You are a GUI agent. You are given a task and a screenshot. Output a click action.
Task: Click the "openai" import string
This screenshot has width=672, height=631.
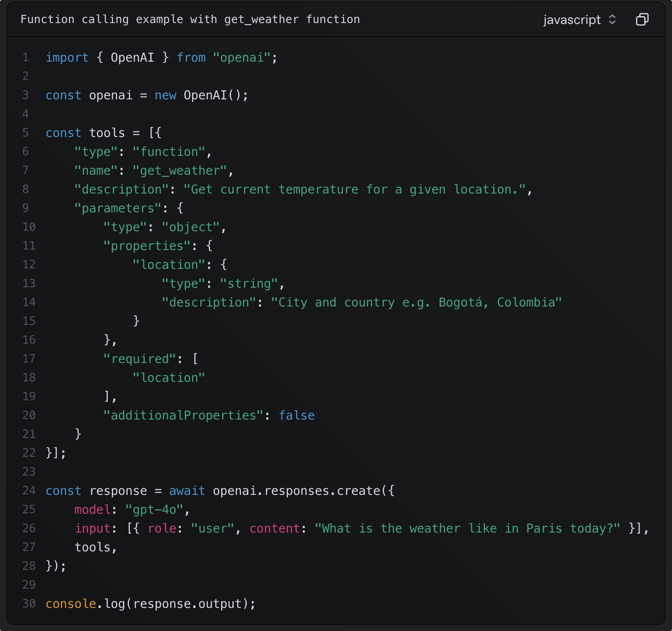click(x=241, y=57)
